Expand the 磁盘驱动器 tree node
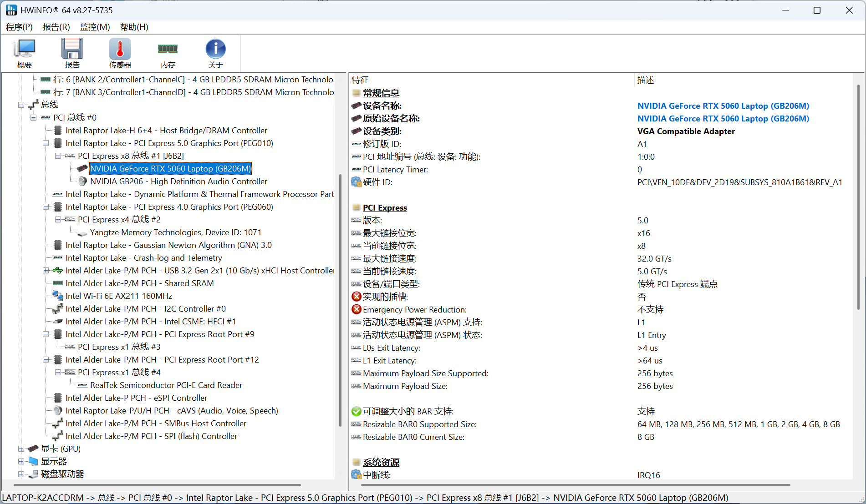This screenshot has width=866, height=504. (21, 474)
